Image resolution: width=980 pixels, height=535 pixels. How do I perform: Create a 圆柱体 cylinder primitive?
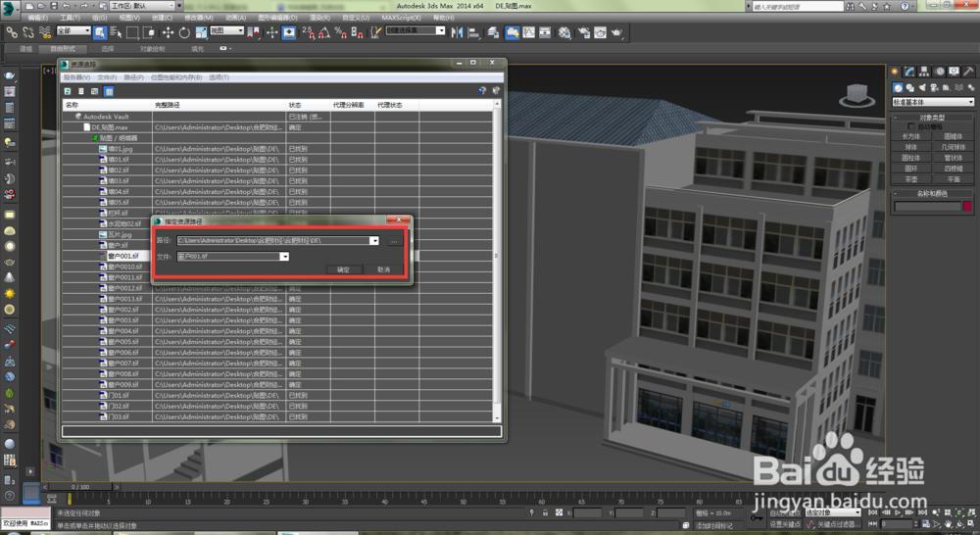tap(910, 158)
